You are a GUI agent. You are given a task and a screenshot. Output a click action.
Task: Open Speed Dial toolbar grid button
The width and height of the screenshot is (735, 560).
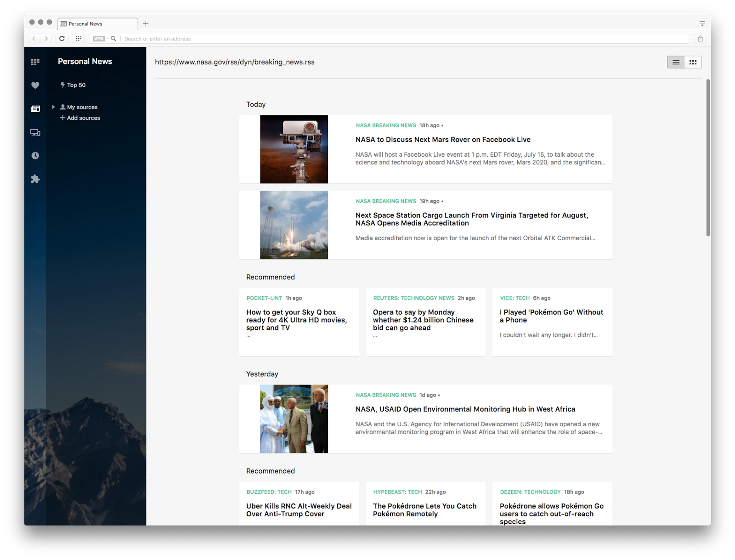[79, 39]
